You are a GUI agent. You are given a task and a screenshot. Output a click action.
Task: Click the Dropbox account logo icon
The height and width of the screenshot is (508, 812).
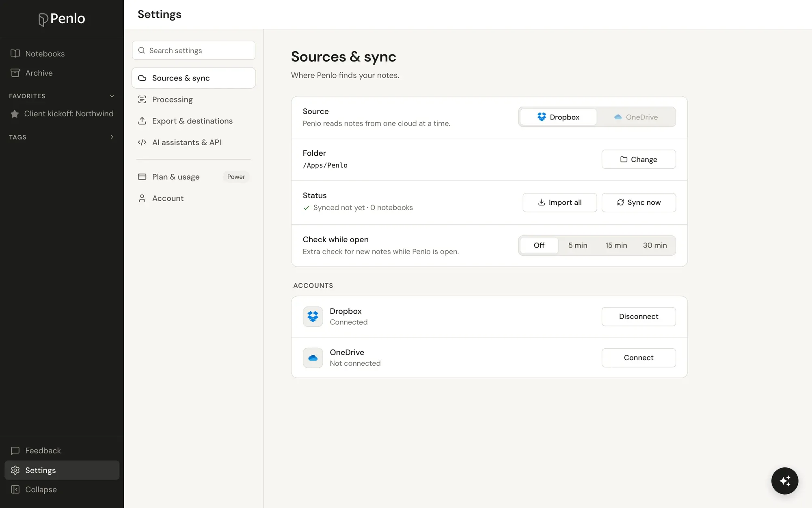[x=313, y=317]
